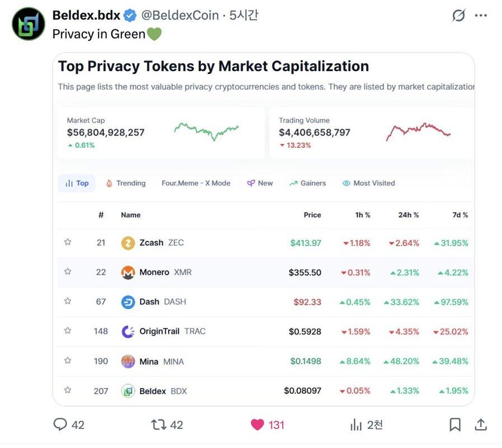Viewport: 502px width, 448px height.
Task: Click the share upload icon
Action: click(480, 424)
